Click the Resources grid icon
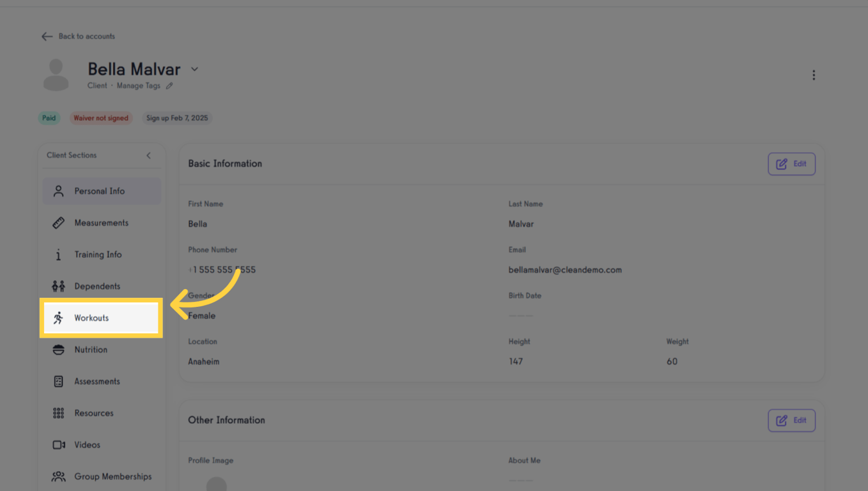Screen dimensions: 868x491 click(x=58, y=413)
